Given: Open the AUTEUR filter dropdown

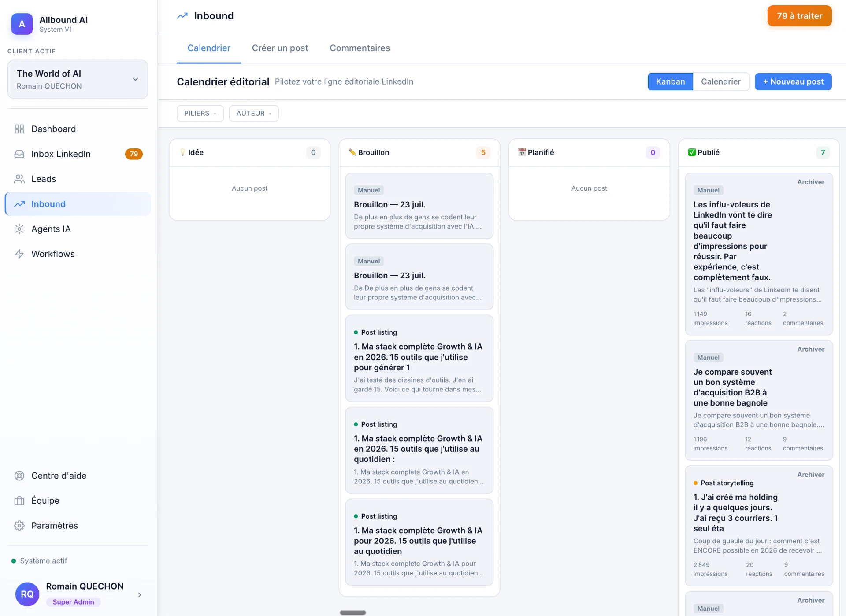Looking at the screenshot, I should (254, 113).
